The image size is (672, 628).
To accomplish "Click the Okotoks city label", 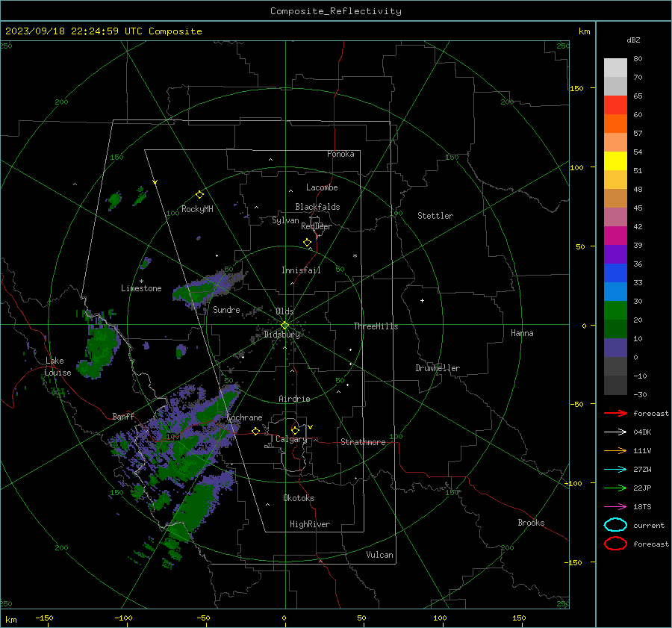I will click(299, 498).
